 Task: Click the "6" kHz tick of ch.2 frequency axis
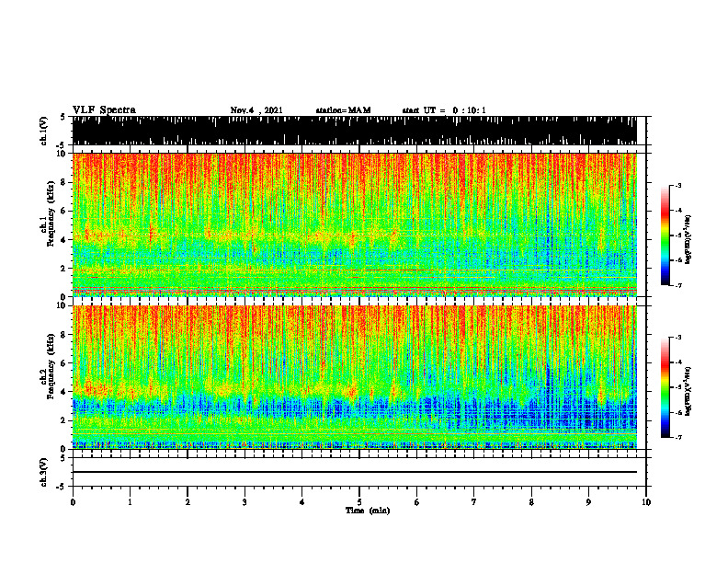pos(63,363)
